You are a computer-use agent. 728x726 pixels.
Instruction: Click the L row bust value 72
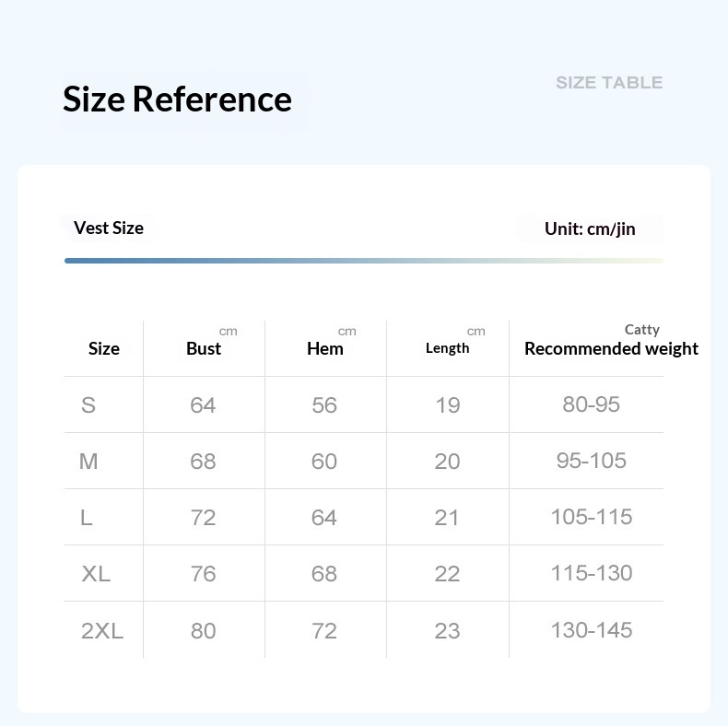(x=203, y=518)
